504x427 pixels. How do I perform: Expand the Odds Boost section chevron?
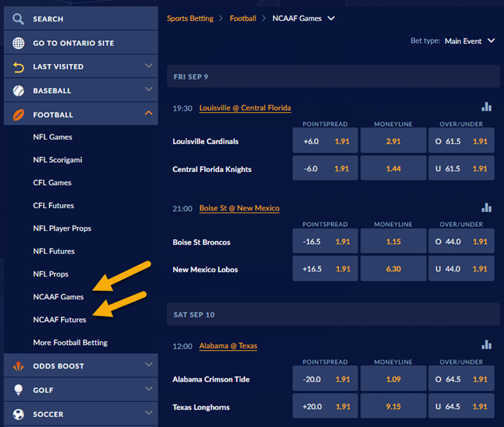(x=148, y=364)
